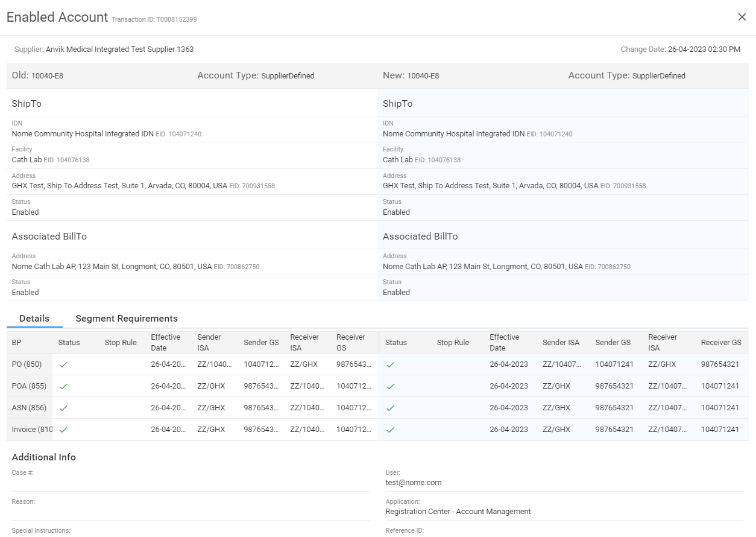Click new status checkmark in ASN row
This screenshot has height=537, width=756.
(x=390, y=408)
